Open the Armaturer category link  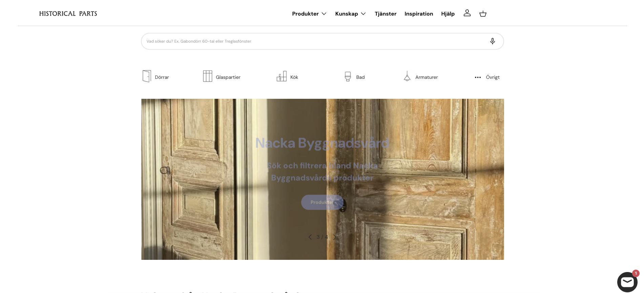427,77
